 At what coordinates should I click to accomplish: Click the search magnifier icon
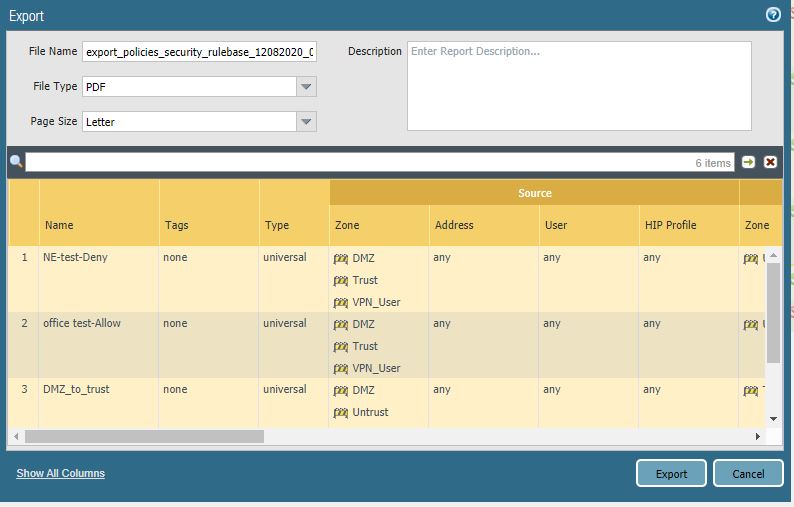[x=16, y=162]
